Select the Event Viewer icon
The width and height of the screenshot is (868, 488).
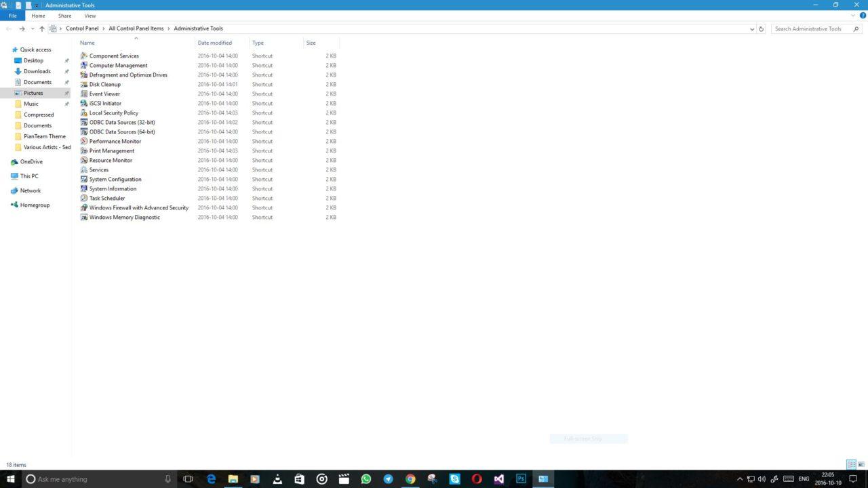(84, 94)
